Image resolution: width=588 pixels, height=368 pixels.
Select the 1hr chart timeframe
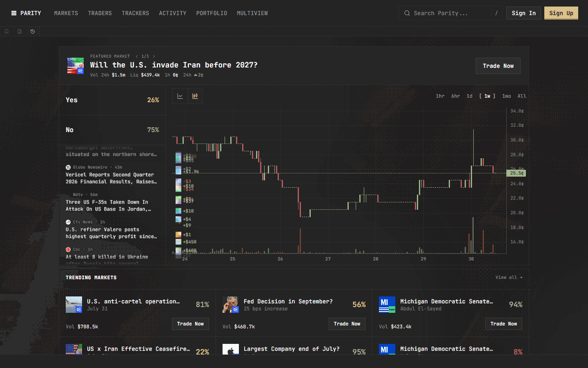[440, 96]
